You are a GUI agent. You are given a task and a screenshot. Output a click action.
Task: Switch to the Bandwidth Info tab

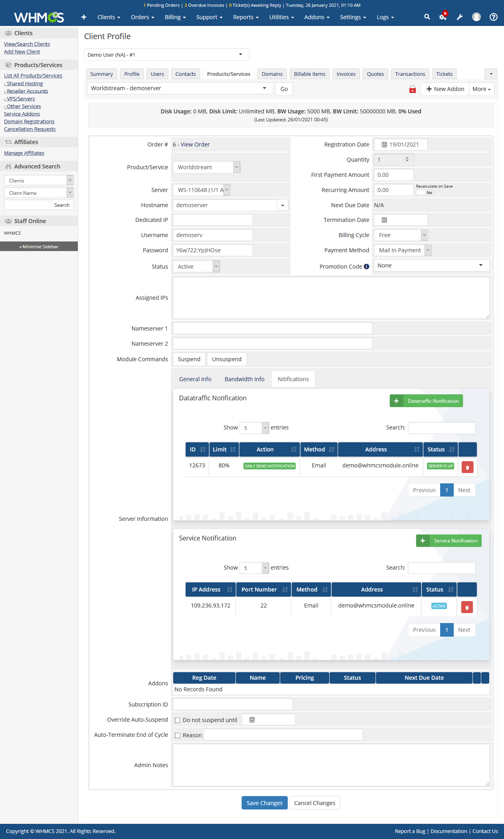(244, 379)
